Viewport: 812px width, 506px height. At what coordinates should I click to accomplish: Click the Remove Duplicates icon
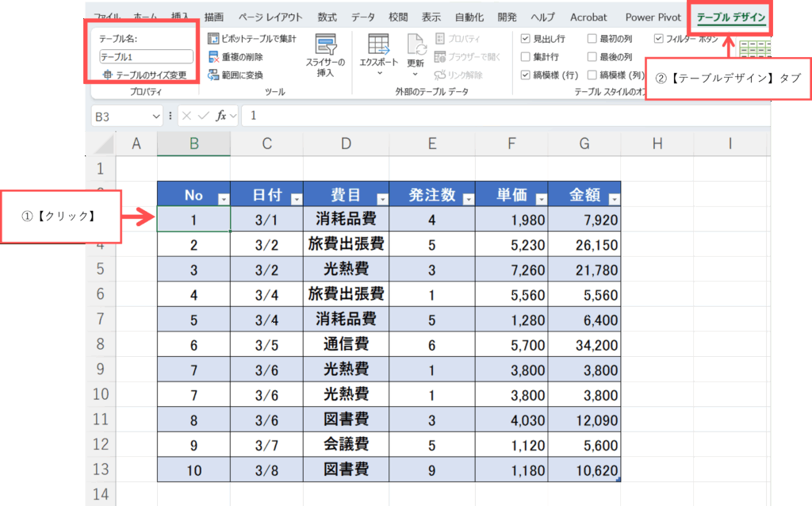213,57
